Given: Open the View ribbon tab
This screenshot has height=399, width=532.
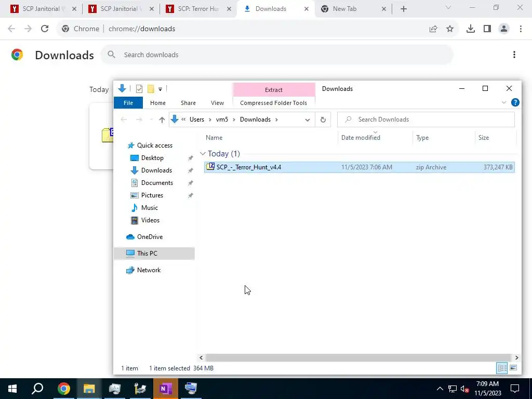Looking at the screenshot, I should [217, 103].
